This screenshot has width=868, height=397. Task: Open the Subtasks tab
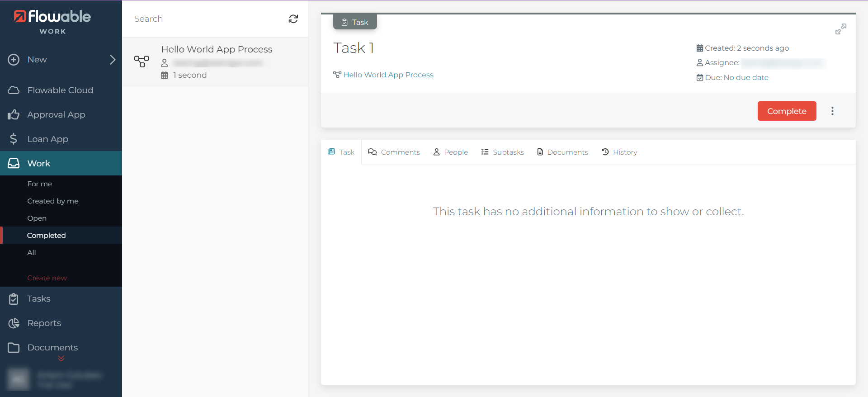click(x=502, y=152)
